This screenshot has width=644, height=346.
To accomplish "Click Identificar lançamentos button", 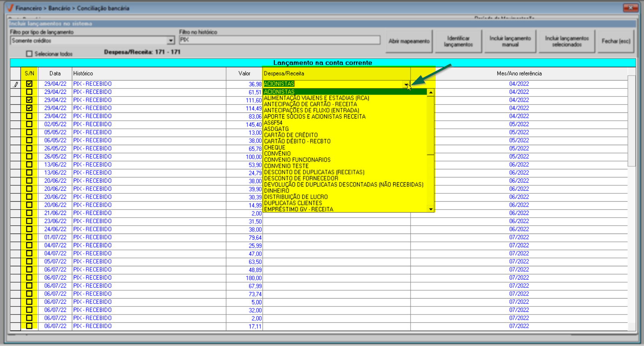I will tap(458, 41).
